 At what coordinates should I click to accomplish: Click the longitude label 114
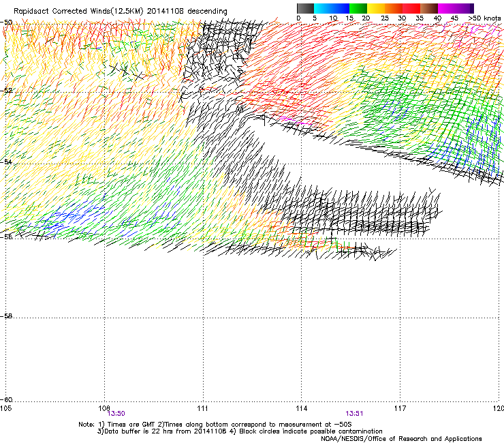[301, 408]
